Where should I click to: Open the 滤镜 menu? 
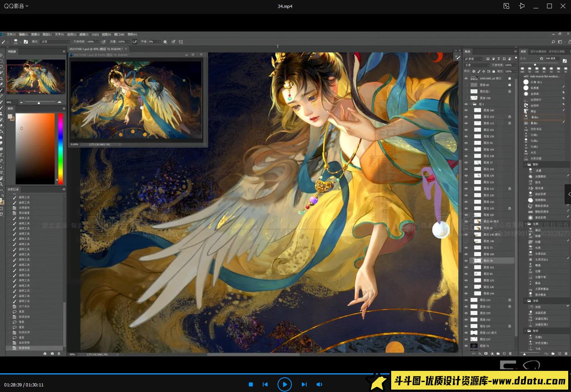[x=84, y=34]
